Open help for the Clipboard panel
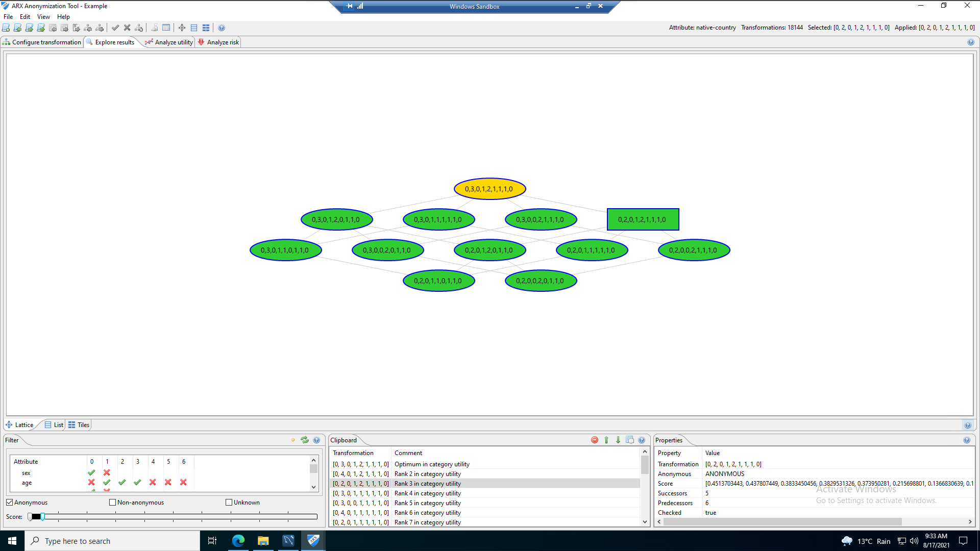This screenshot has height=551, width=980. click(x=642, y=440)
